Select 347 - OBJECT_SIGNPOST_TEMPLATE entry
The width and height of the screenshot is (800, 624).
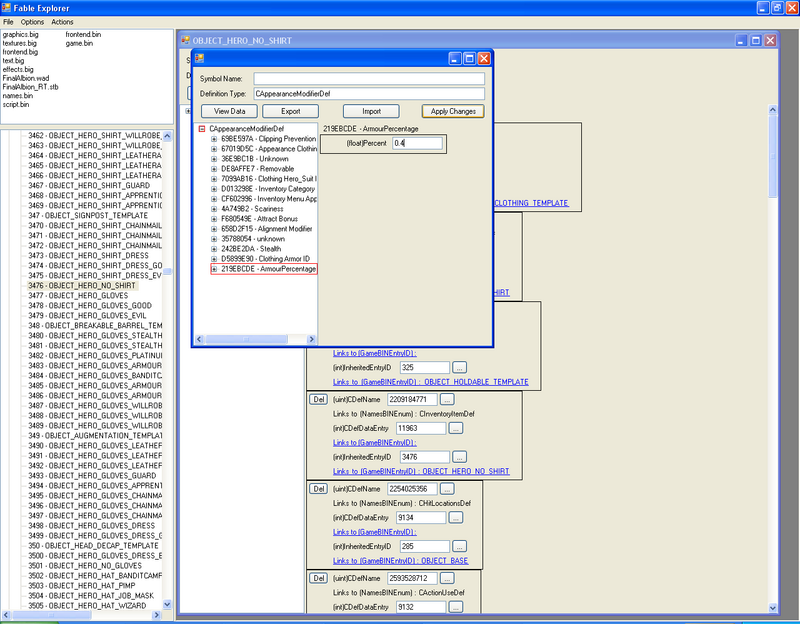[x=88, y=216]
